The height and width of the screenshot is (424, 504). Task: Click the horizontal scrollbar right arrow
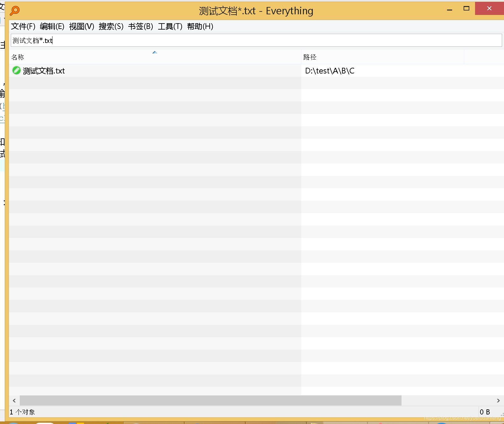point(498,400)
